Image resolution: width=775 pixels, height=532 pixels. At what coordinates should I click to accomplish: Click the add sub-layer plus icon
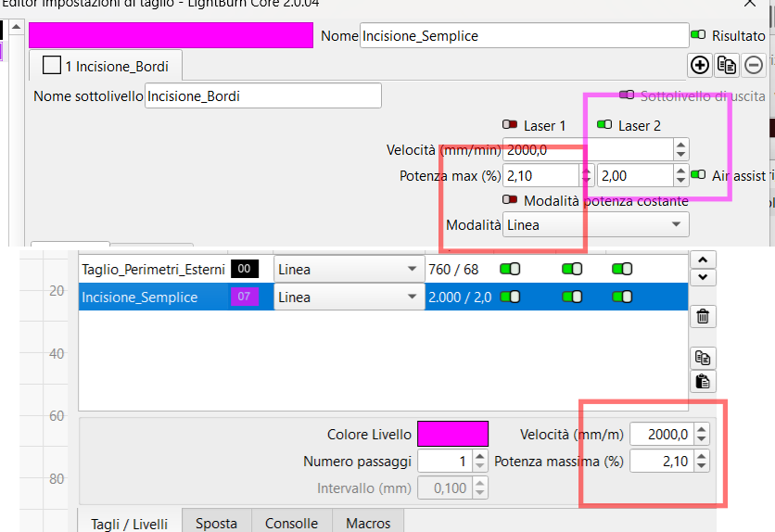click(700, 65)
